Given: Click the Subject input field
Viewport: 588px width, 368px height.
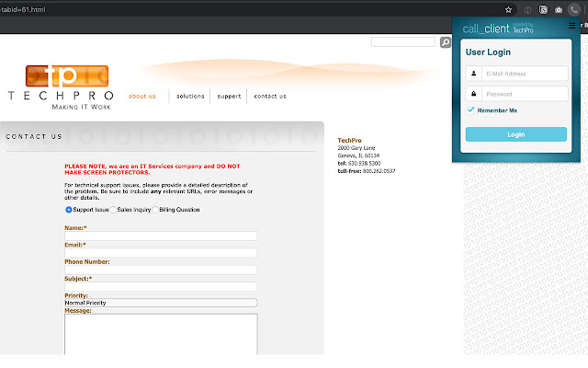Looking at the screenshot, I should pos(161,286).
